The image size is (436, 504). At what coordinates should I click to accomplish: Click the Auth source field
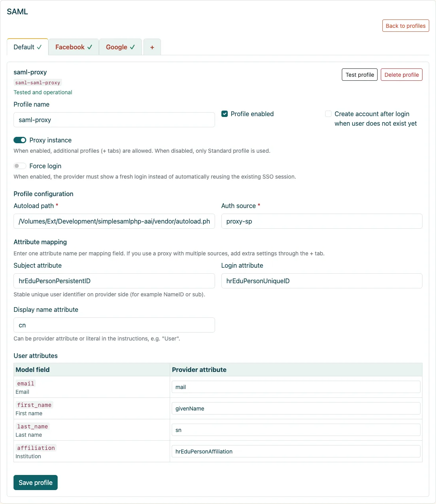pos(322,221)
